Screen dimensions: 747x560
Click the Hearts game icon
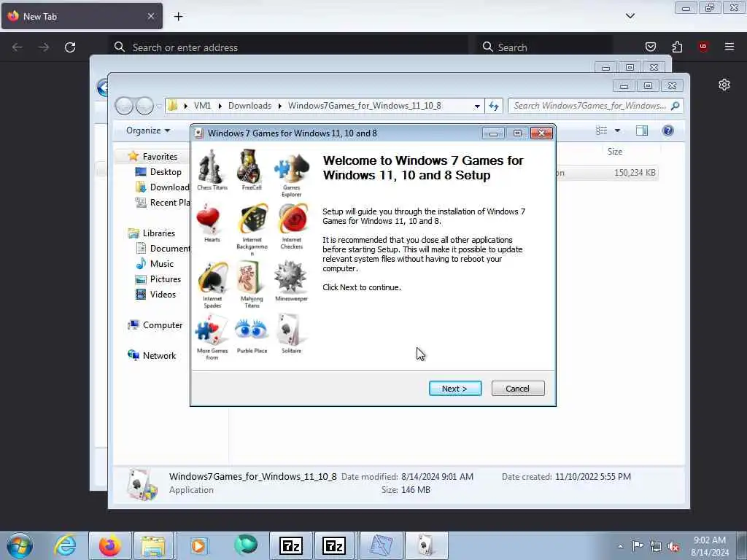click(x=208, y=219)
